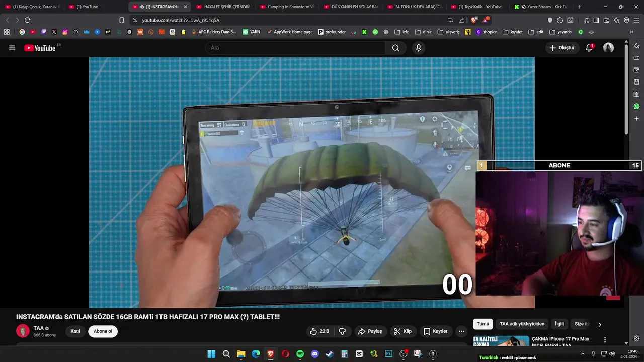This screenshot has width=644, height=362.
Task: Open Spotify from the taskbar
Action: point(300,354)
